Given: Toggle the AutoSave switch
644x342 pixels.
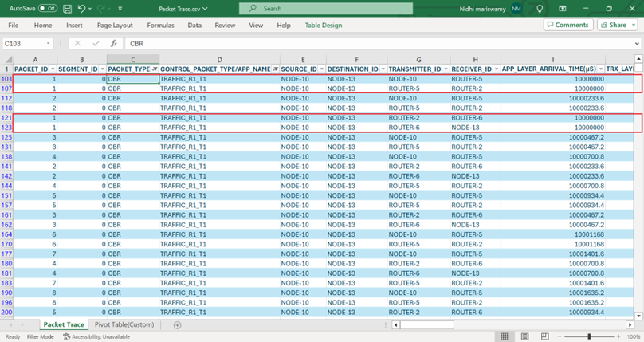Looking at the screenshot, I should click(x=47, y=9).
